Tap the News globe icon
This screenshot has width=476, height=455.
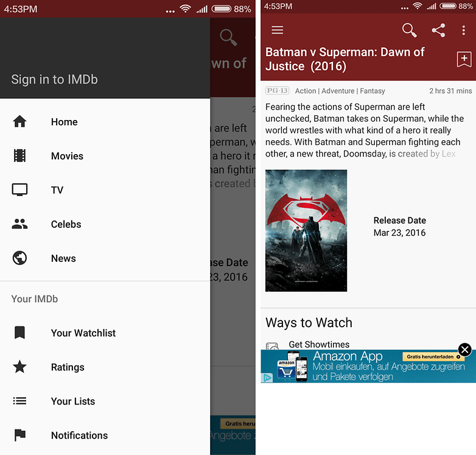click(x=19, y=258)
